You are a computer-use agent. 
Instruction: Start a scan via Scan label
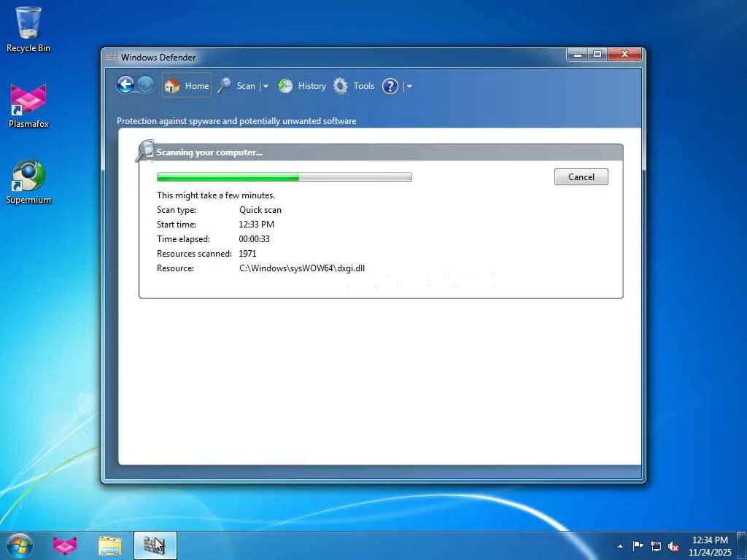[246, 86]
